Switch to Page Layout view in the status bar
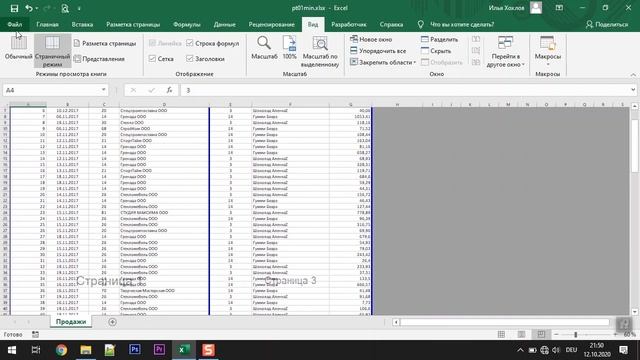 pyautogui.click(x=521, y=334)
